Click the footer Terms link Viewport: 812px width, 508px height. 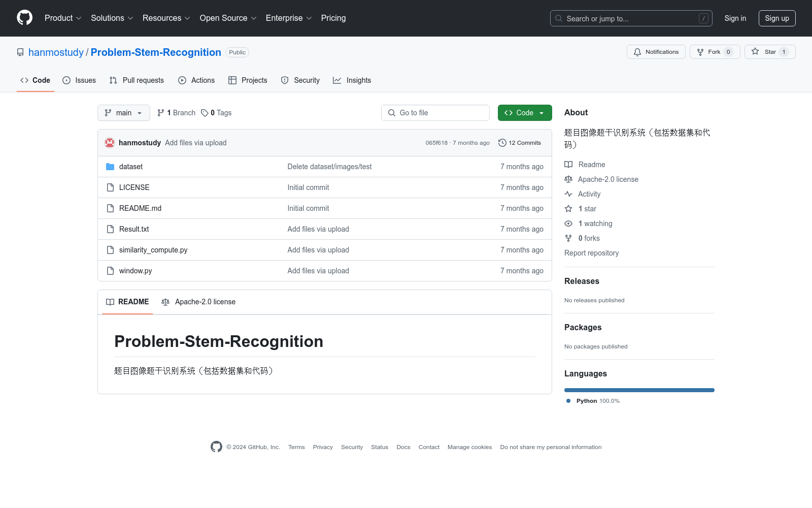click(x=296, y=447)
